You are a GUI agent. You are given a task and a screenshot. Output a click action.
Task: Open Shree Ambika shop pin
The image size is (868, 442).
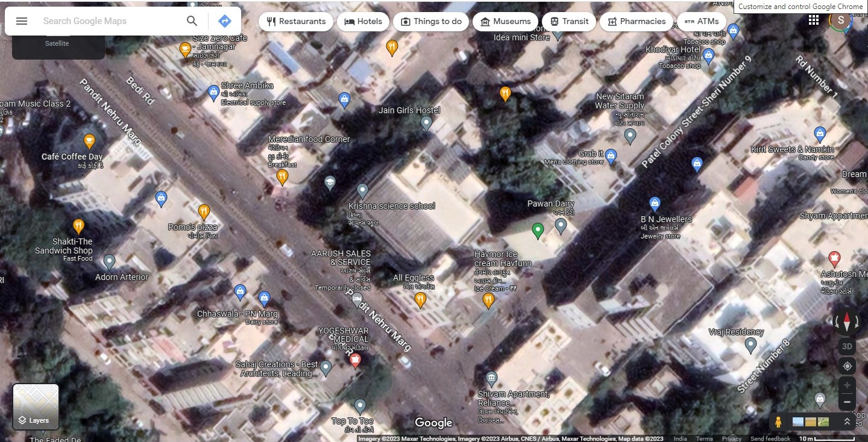click(213, 93)
